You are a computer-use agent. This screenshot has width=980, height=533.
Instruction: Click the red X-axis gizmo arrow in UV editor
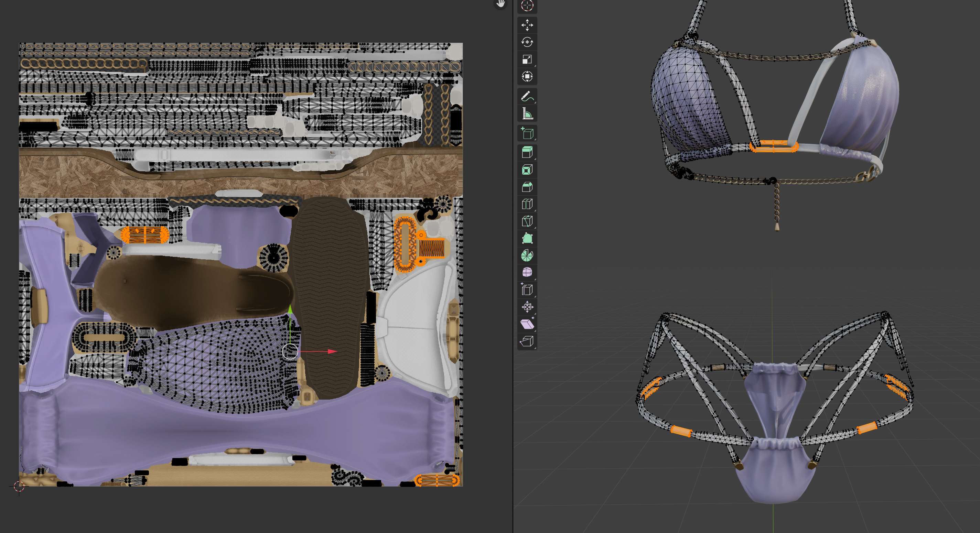(x=332, y=351)
